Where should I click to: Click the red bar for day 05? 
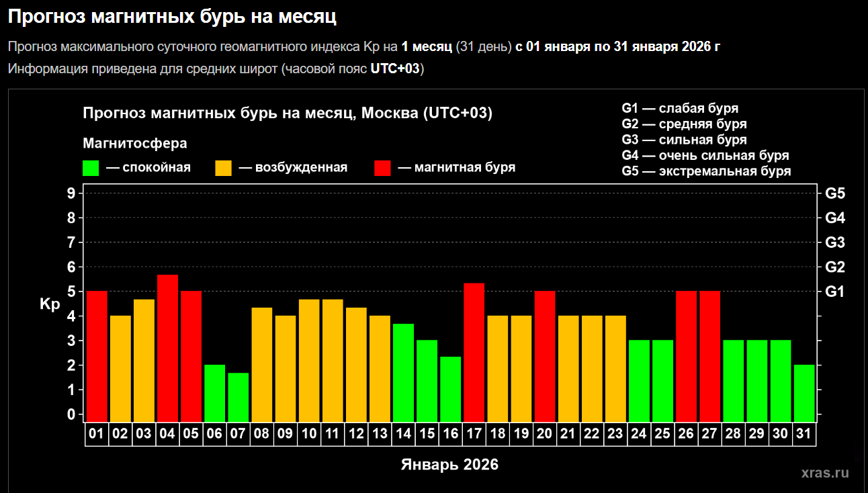(191, 357)
